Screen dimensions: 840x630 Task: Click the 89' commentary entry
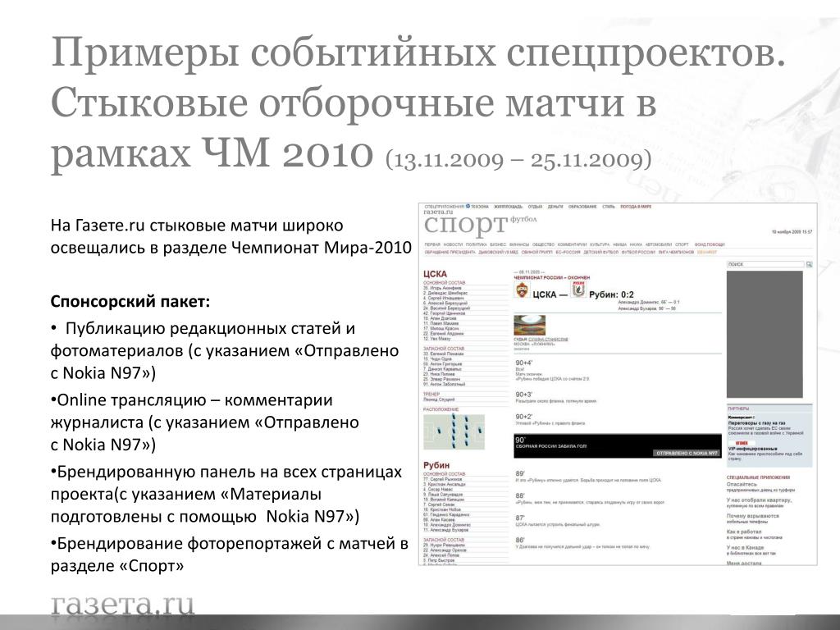coord(587,477)
